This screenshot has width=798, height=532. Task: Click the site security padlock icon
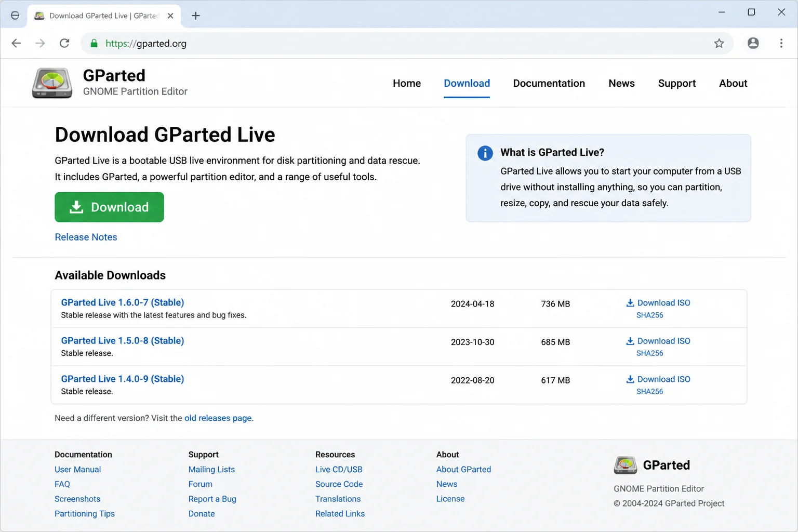[94, 43]
